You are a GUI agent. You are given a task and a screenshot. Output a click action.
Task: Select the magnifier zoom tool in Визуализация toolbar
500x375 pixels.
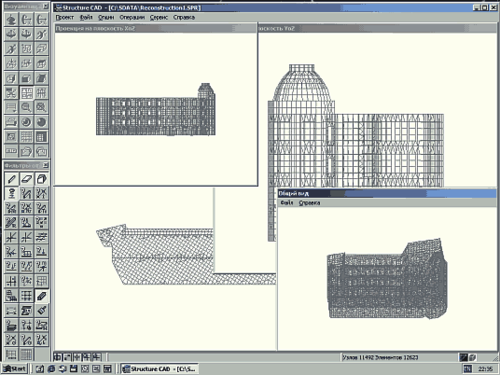26,107
